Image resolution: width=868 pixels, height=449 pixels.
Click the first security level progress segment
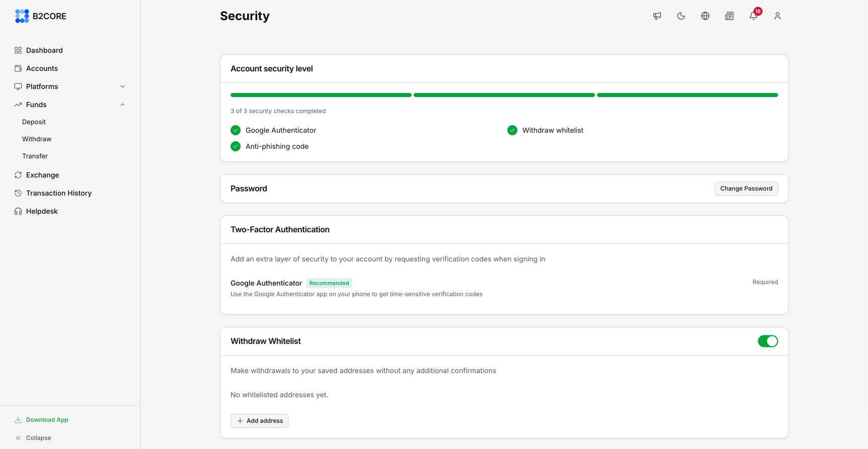coord(321,95)
